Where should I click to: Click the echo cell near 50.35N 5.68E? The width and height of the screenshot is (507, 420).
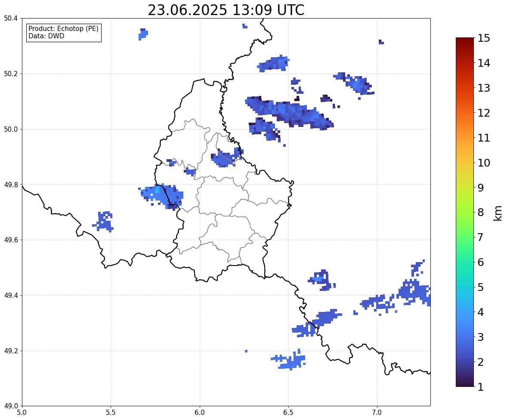(143, 34)
